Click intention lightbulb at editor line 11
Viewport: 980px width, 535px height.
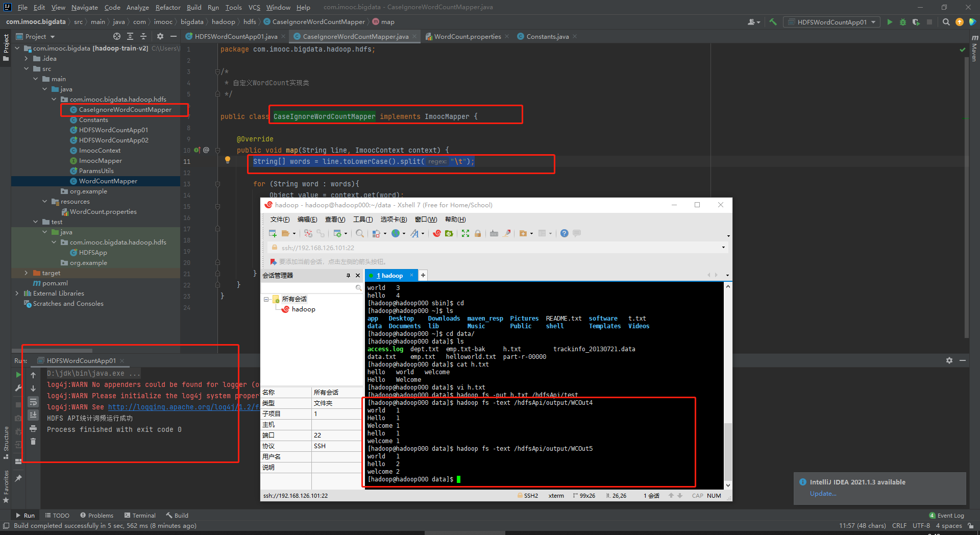[x=228, y=160]
